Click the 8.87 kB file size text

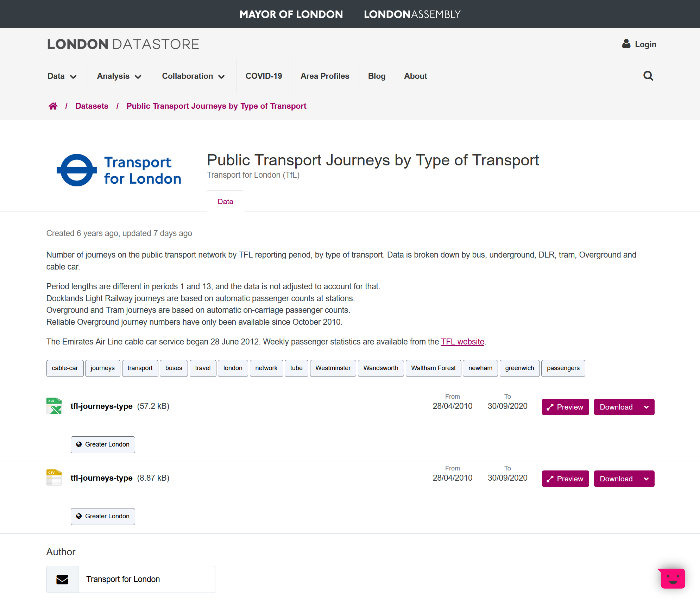153,478
